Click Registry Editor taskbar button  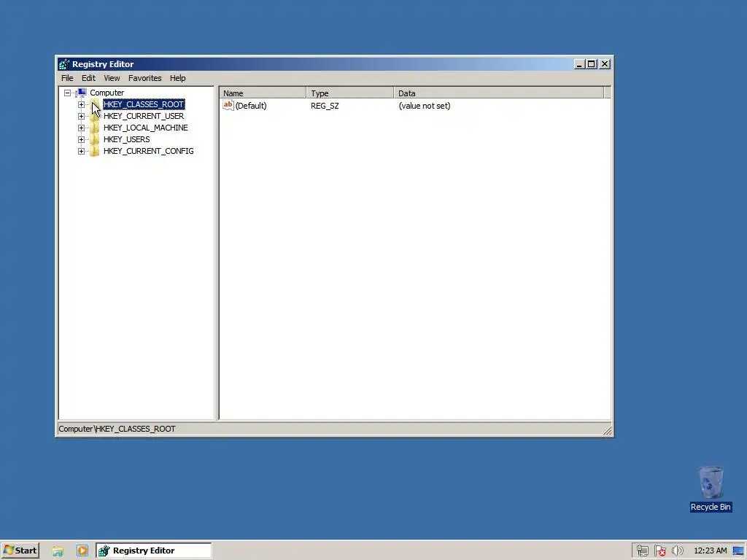tap(153, 551)
